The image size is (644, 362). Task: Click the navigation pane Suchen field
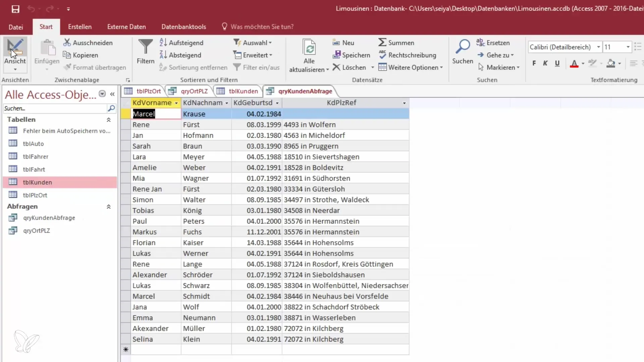55,108
